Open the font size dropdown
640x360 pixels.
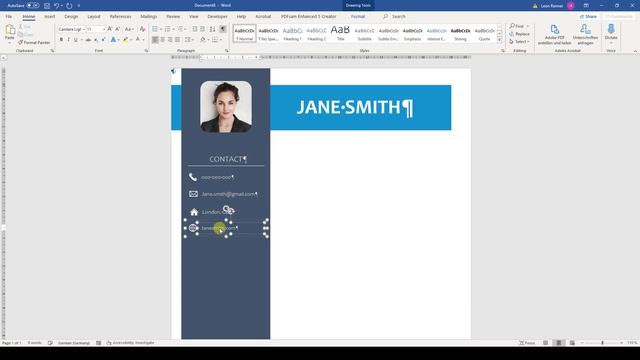[x=104, y=29]
